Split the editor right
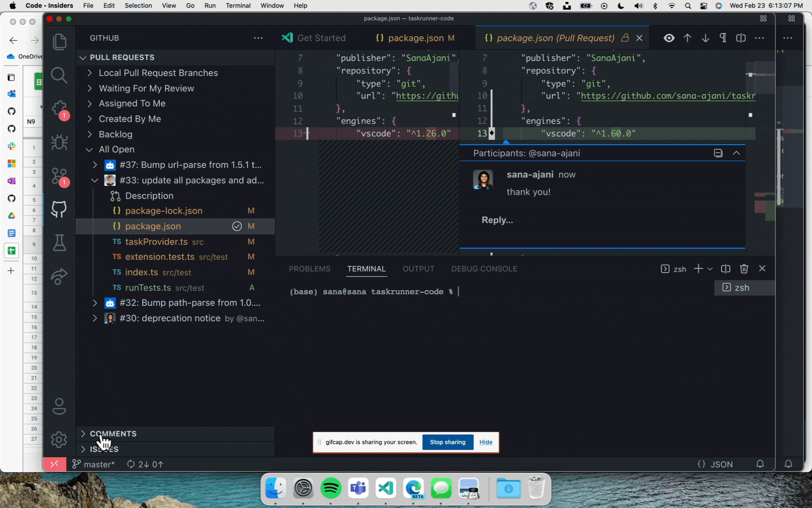The height and width of the screenshot is (508, 812). [x=741, y=38]
